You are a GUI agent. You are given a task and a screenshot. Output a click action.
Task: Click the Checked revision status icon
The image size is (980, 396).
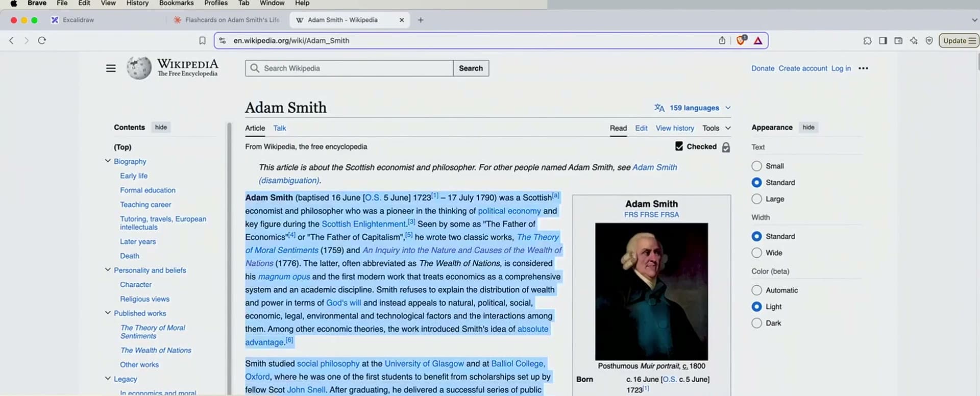pyautogui.click(x=679, y=146)
